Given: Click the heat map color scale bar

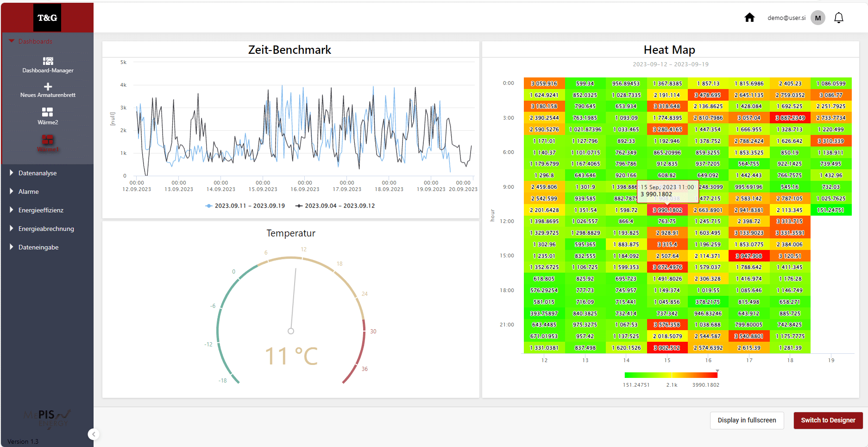Looking at the screenshot, I should (x=670, y=375).
